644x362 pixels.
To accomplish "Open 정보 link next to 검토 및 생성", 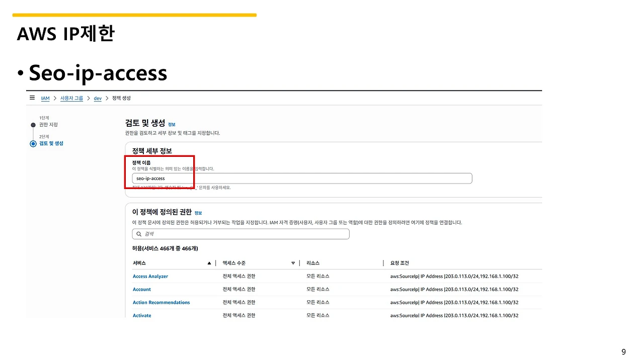I will point(172,124).
